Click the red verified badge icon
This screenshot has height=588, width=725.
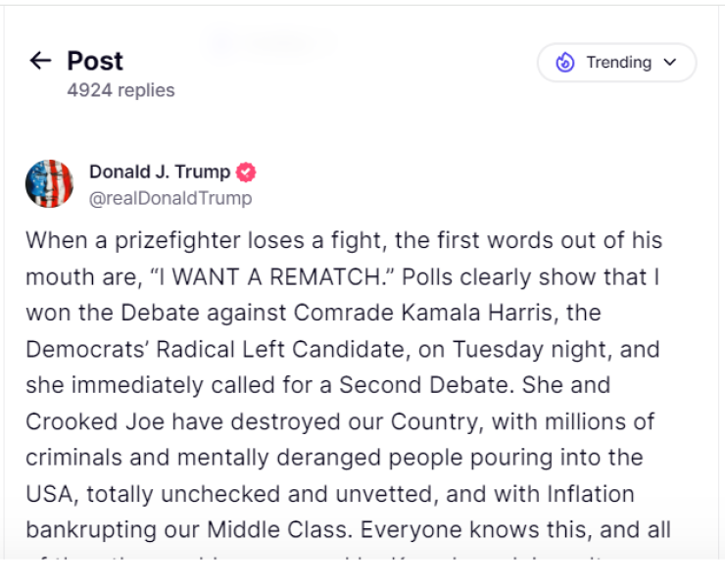coord(246,172)
